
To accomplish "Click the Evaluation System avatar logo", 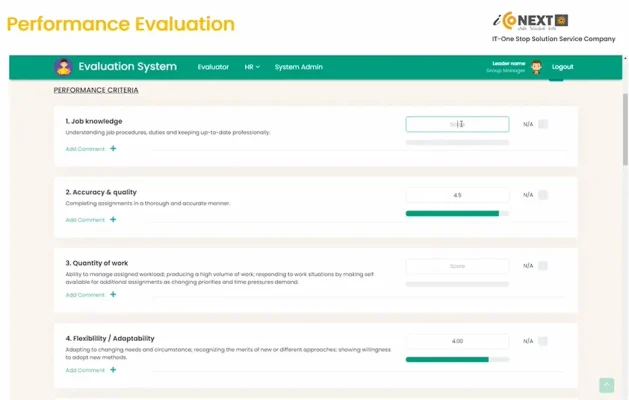I will [63, 67].
